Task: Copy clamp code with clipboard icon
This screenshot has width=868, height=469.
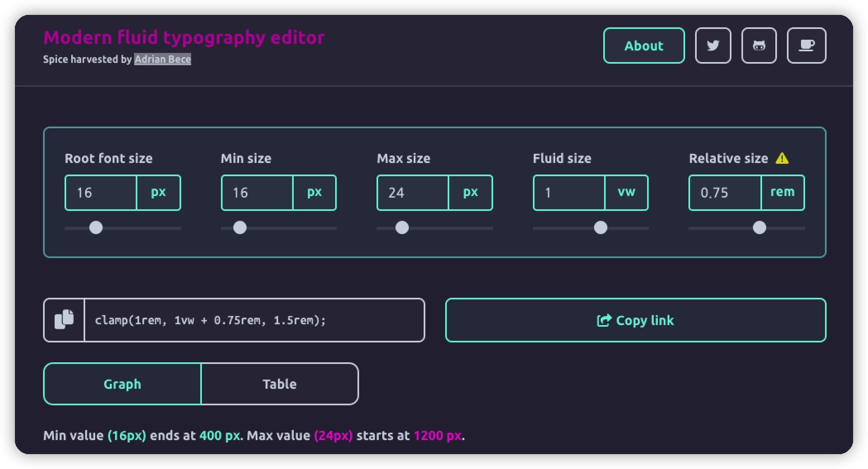Action: tap(64, 320)
